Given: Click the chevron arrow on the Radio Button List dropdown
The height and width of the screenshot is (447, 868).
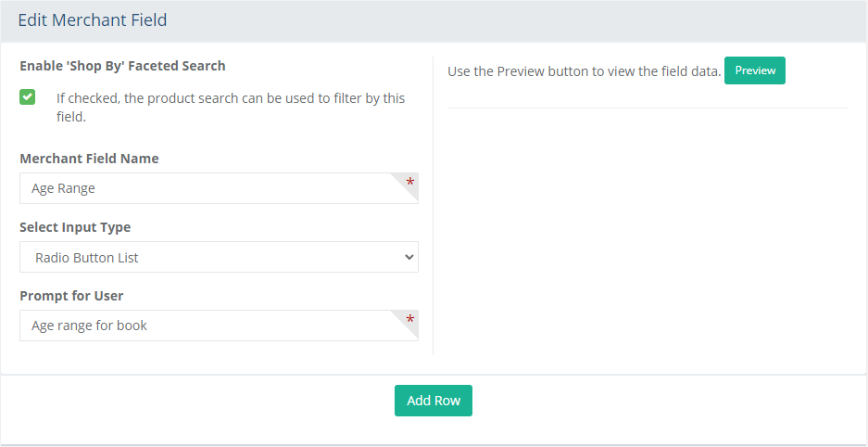Looking at the screenshot, I should point(409,257).
